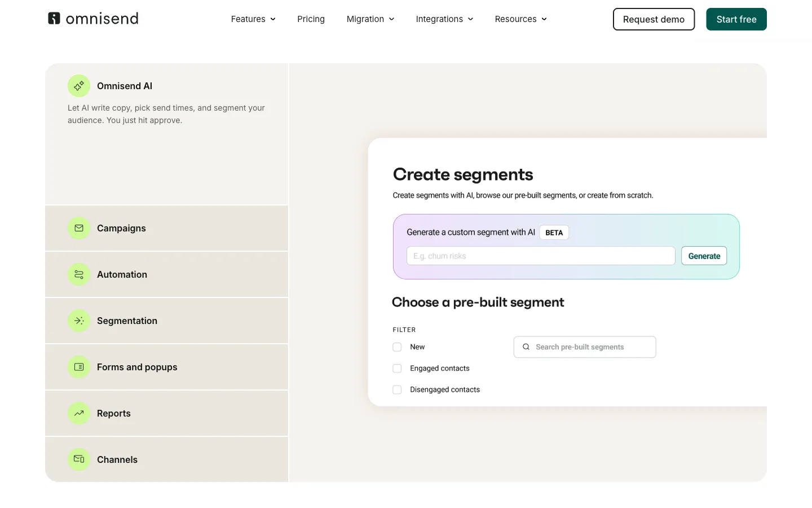This screenshot has width=812, height=508.
Task: Select the Reports tab
Action: click(x=166, y=413)
